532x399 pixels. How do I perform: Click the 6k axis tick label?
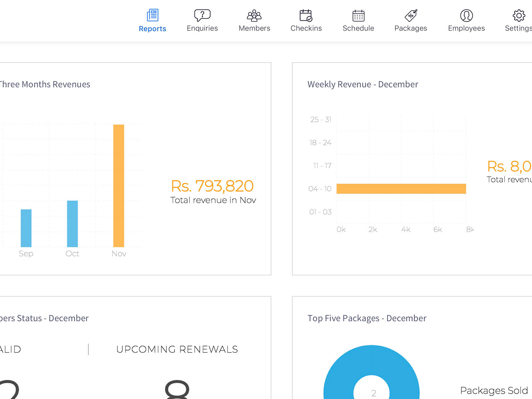(x=437, y=229)
